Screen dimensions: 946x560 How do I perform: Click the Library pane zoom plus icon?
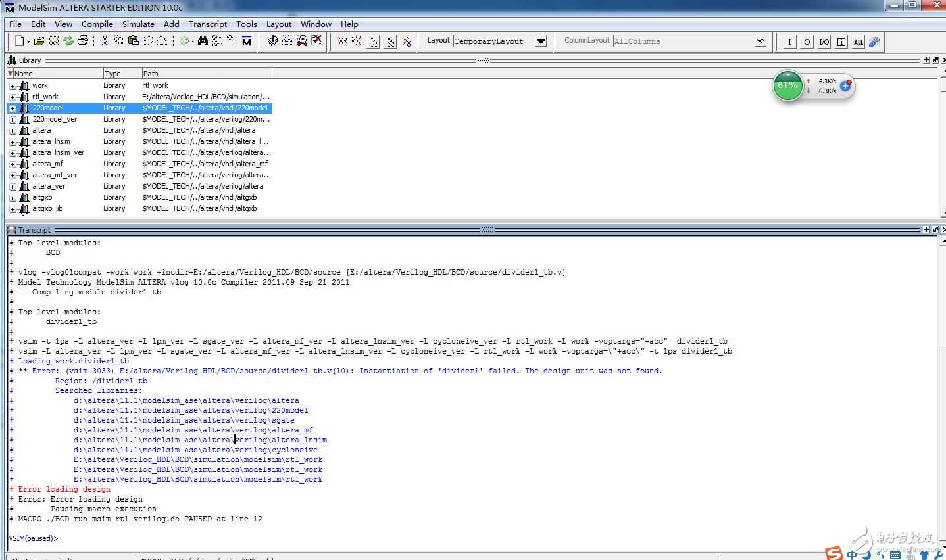click(926, 60)
